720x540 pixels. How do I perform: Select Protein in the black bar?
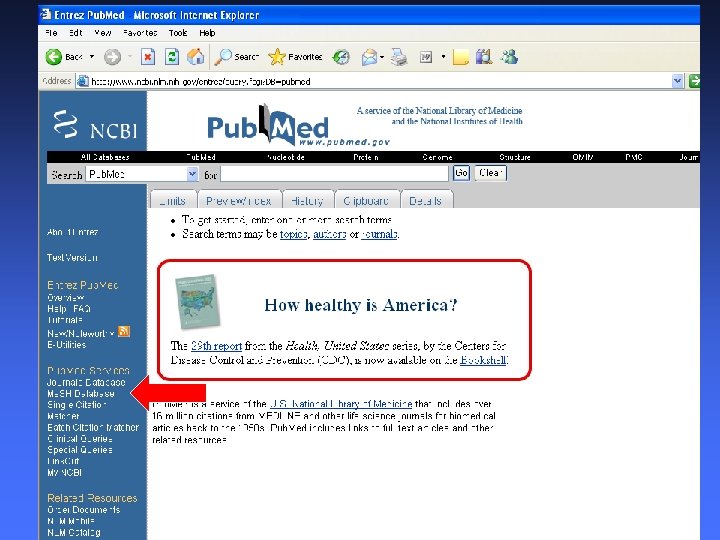pos(366,157)
